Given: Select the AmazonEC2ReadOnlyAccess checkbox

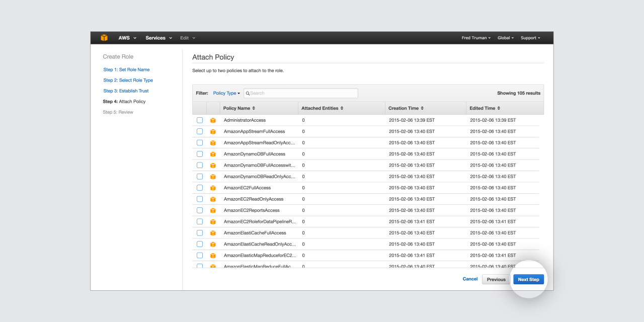Looking at the screenshot, I should click(200, 199).
